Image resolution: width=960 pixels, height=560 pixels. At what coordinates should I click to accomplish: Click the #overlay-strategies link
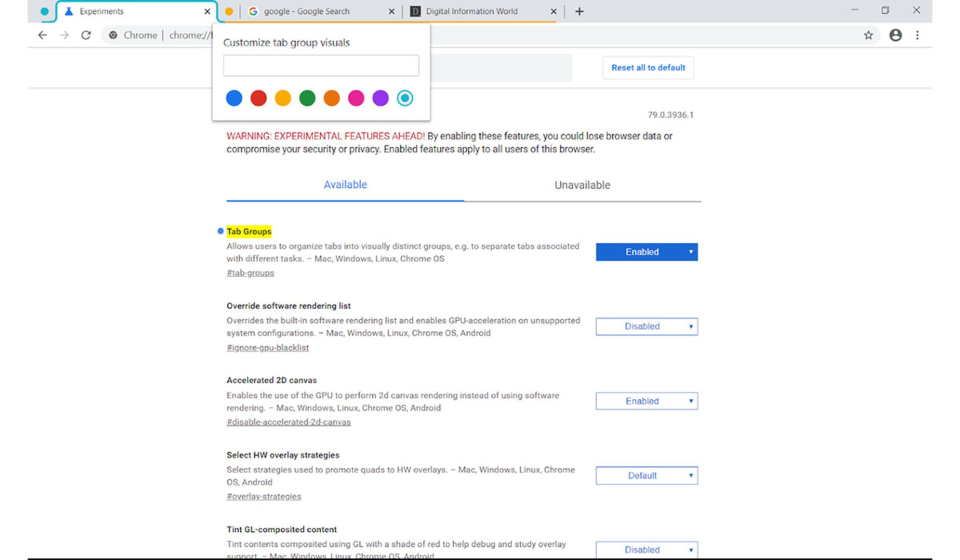click(x=264, y=496)
